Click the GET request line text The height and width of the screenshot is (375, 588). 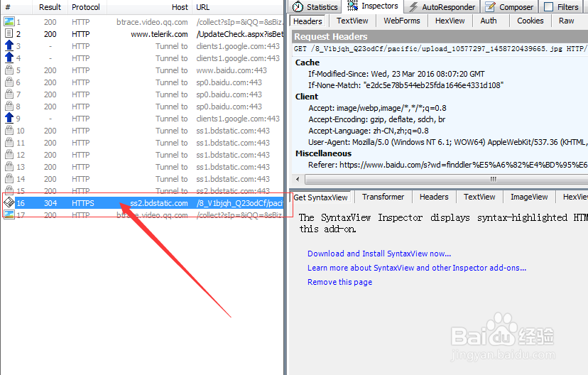[x=440, y=49]
